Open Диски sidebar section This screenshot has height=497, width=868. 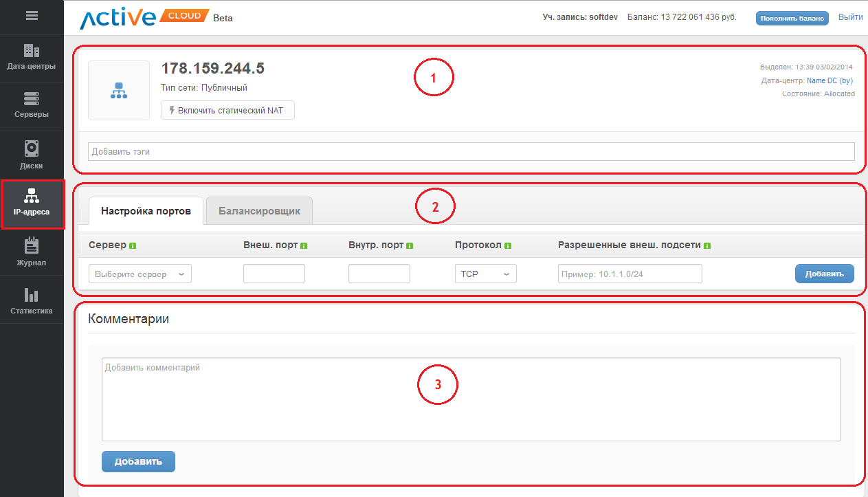[32, 155]
